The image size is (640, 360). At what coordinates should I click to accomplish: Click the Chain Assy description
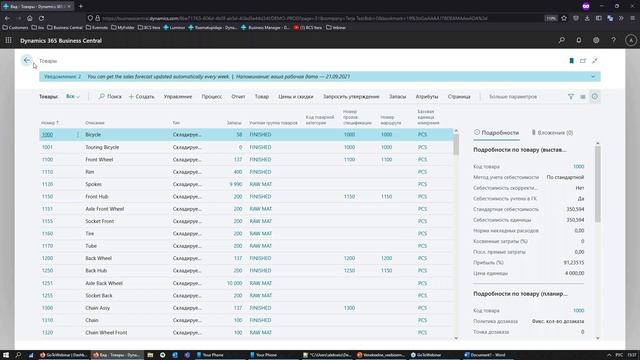[x=98, y=308]
